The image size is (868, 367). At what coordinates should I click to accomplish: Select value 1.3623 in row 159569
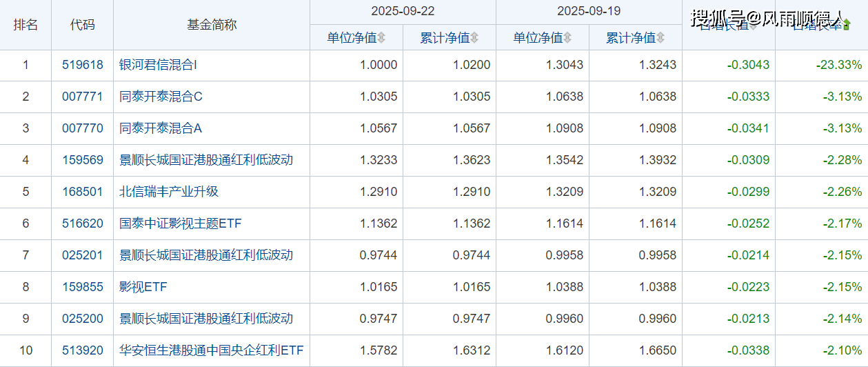[x=472, y=160]
